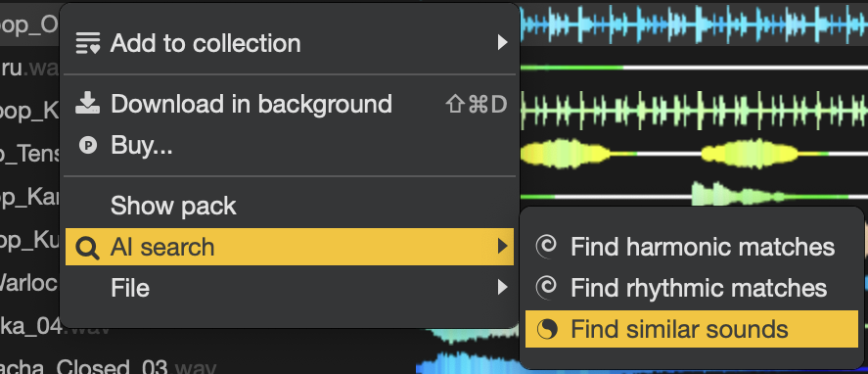Expand the File submenu arrow
Image resolution: width=868 pixels, height=374 pixels.
pyautogui.click(x=502, y=288)
